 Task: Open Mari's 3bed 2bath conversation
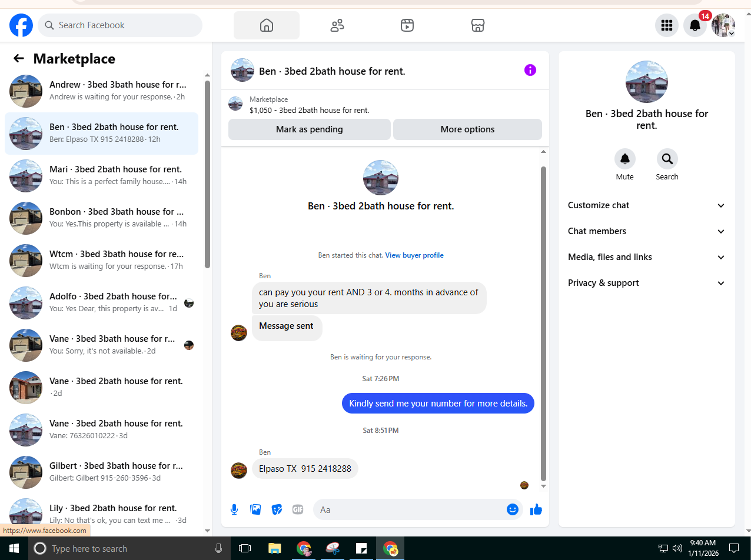coord(101,176)
